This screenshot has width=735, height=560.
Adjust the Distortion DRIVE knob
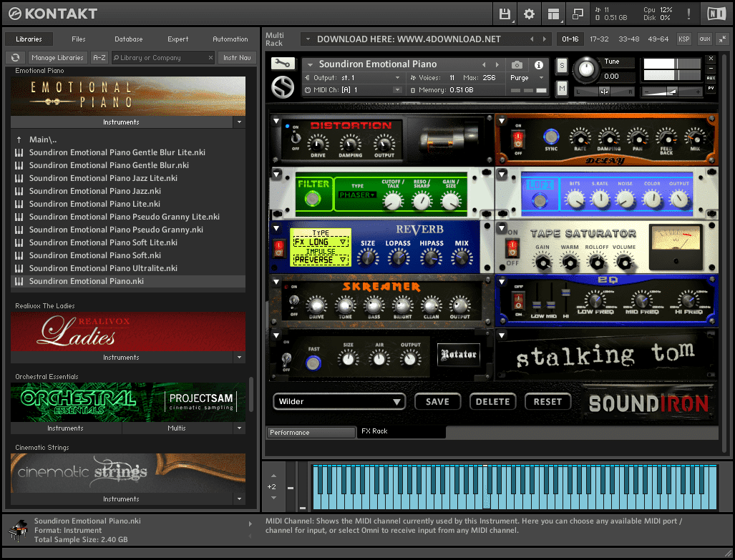pos(318,142)
